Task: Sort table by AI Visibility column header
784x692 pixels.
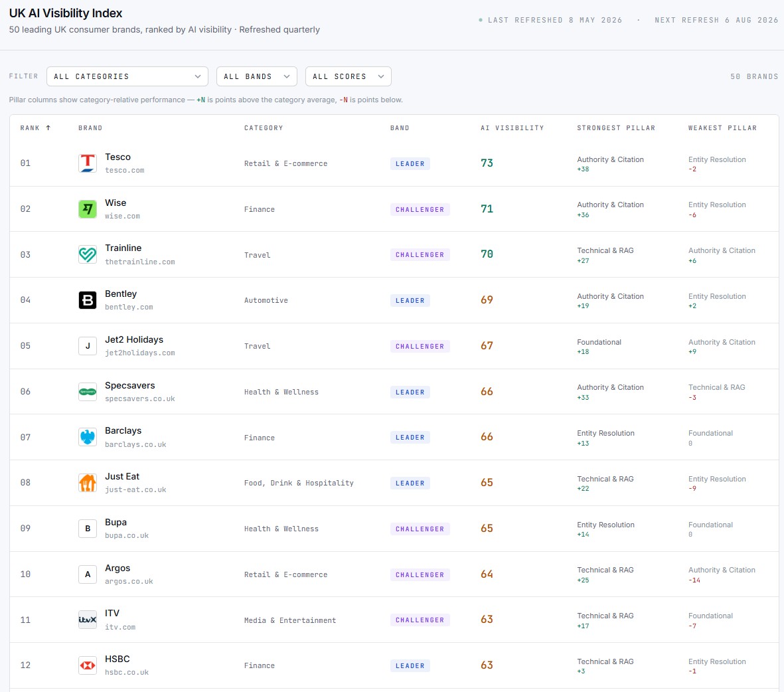Action: pyautogui.click(x=512, y=128)
